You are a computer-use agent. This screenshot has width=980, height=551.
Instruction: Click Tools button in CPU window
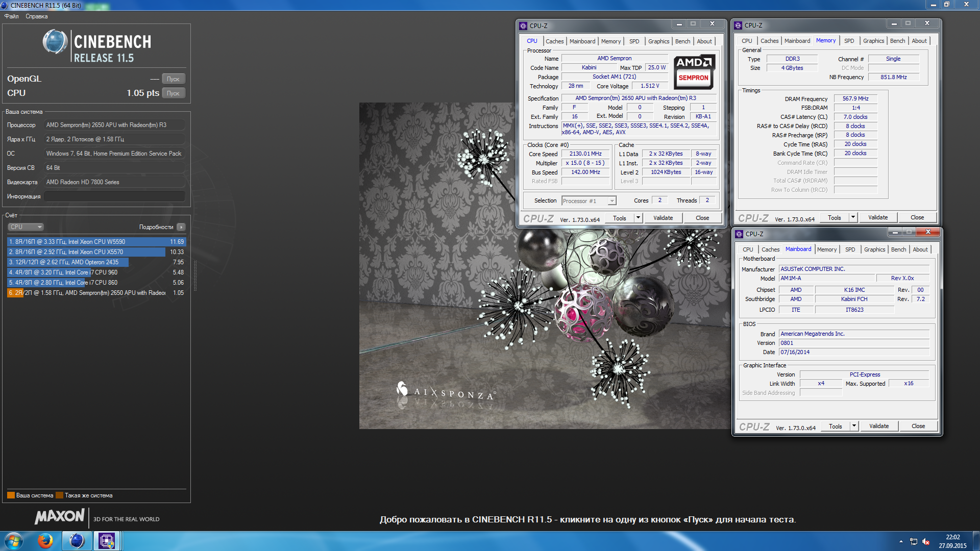point(620,218)
